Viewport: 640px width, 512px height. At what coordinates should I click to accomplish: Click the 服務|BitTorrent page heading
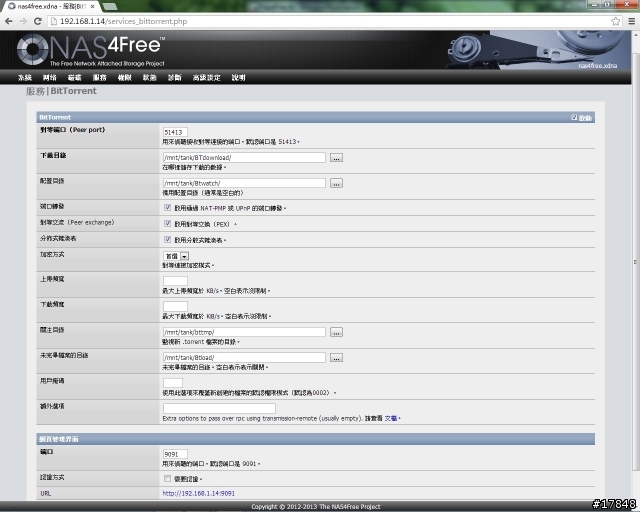click(x=61, y=91)
